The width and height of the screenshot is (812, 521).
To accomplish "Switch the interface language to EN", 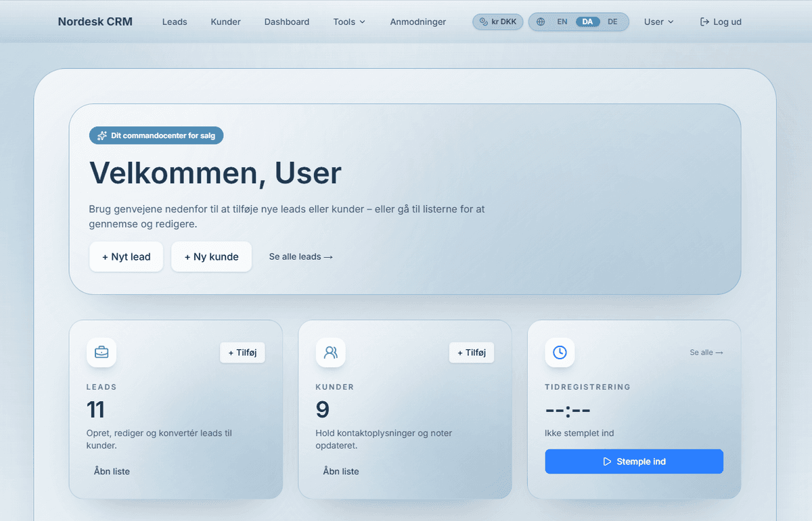I will 562,21.
